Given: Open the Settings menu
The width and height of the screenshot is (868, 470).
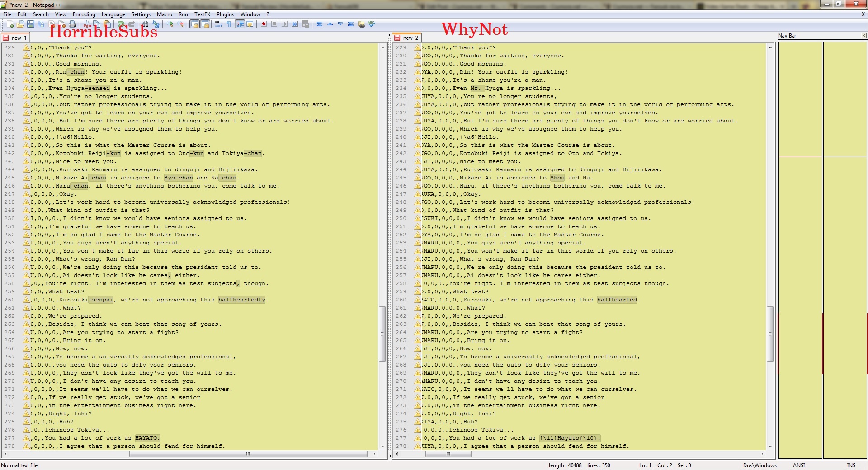Looking at the screenshot, I should click(141, 14).
